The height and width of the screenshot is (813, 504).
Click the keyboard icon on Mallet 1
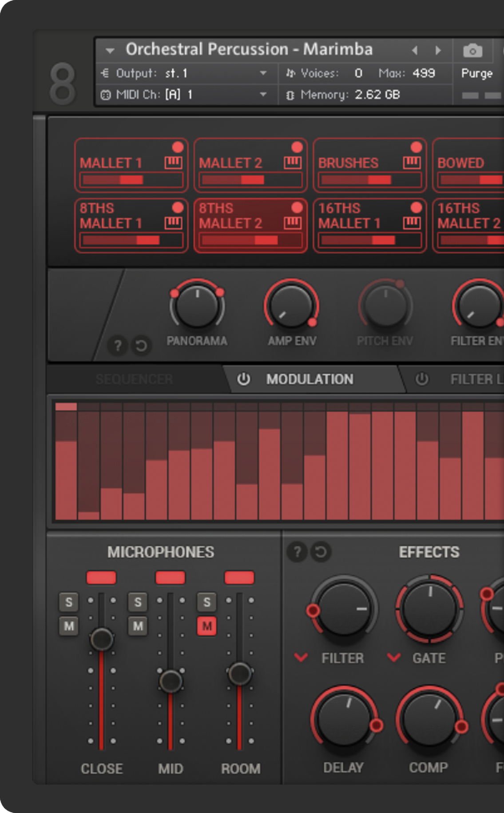tap(173, 163)
